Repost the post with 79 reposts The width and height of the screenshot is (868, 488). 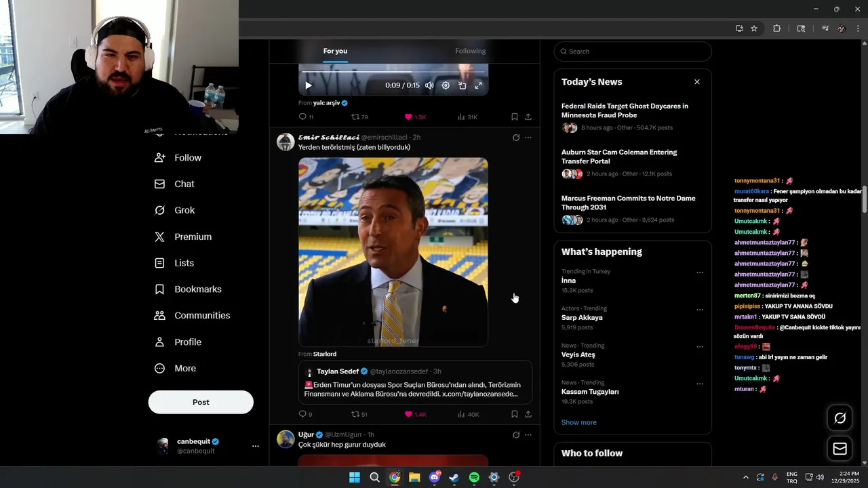(x=359, y=117)
